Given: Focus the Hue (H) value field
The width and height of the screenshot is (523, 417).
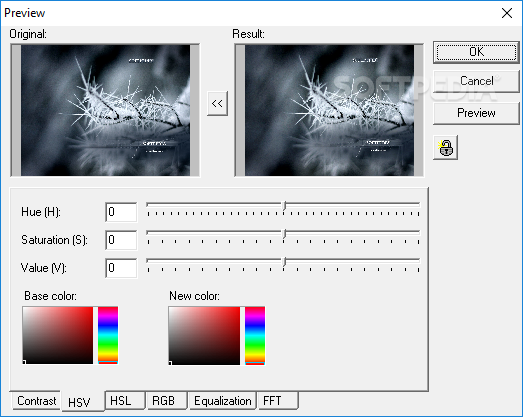Looking at the screenshot, I should pos(121,212).
